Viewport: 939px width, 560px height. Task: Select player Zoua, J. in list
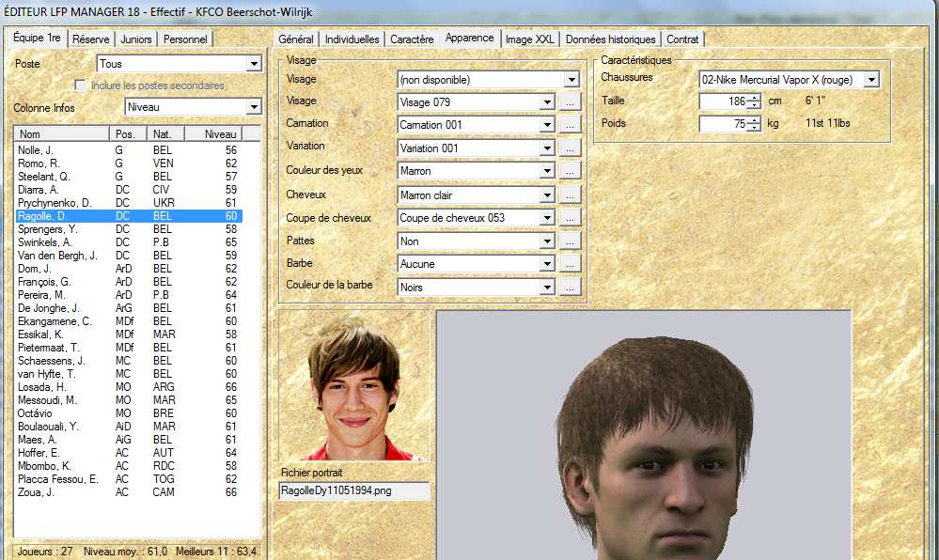pos(129,493)
